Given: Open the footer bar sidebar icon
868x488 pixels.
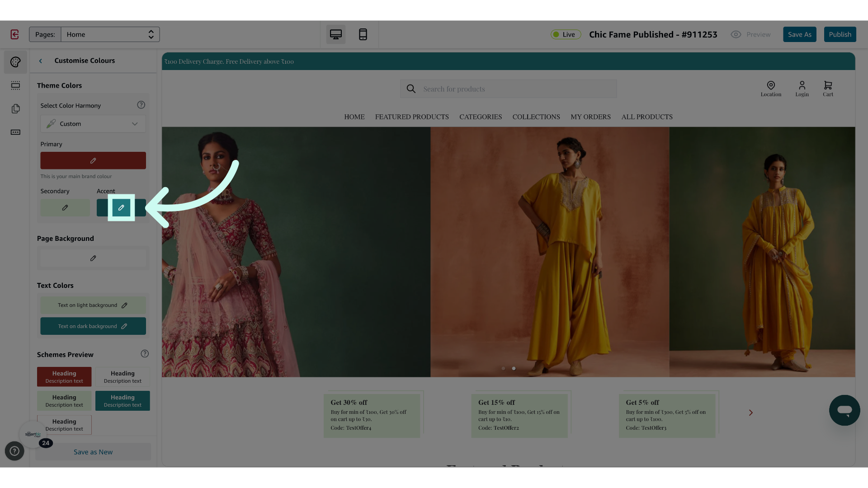Looking at the screenshot, I should pyautogui.click(x=15, y=132).
